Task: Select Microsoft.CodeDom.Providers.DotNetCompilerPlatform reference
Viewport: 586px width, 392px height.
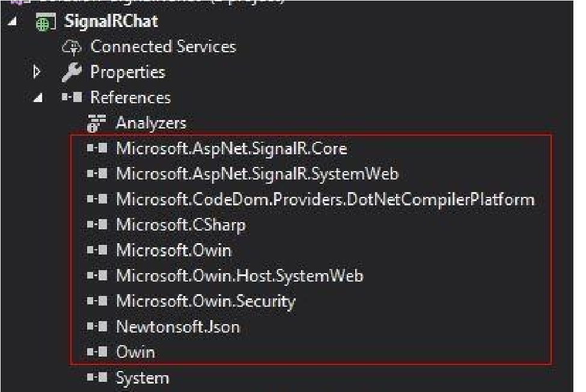Action: 326,199
